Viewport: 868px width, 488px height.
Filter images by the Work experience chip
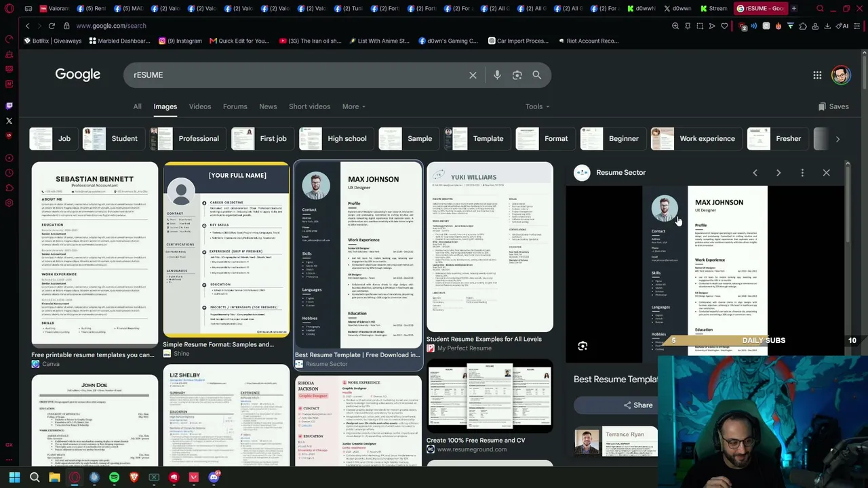click(695, 139)
